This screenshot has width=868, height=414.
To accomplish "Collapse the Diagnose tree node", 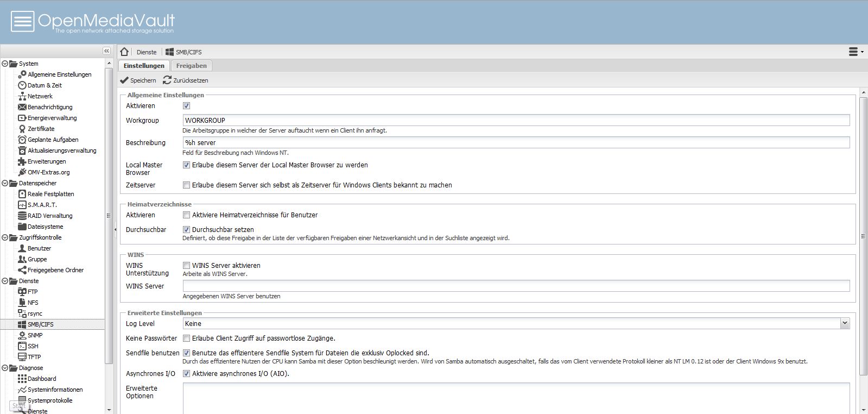I will [5, 368].
